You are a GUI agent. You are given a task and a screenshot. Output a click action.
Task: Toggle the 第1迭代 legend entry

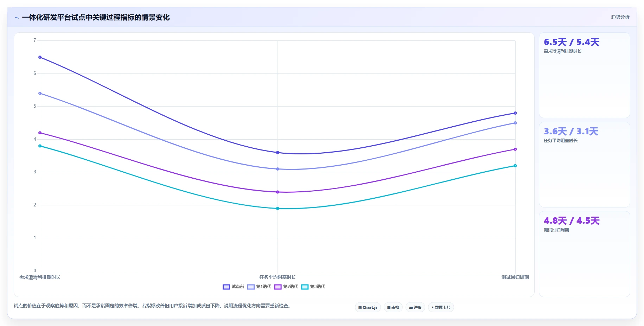[259, 287]
